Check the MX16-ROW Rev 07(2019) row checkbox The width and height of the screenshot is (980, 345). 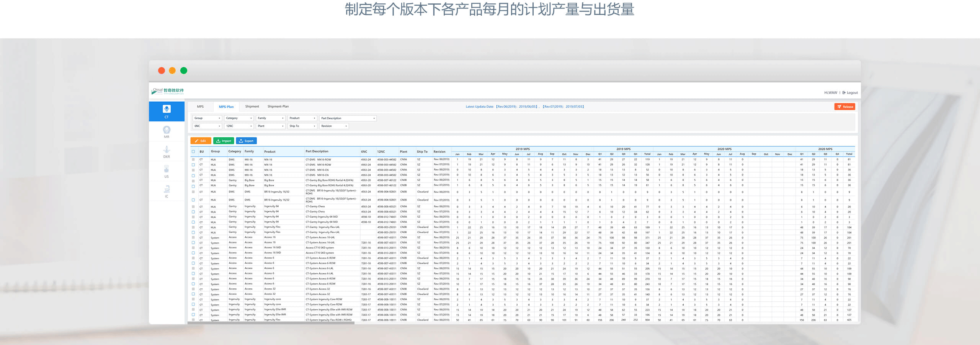[x=193, y=165]
